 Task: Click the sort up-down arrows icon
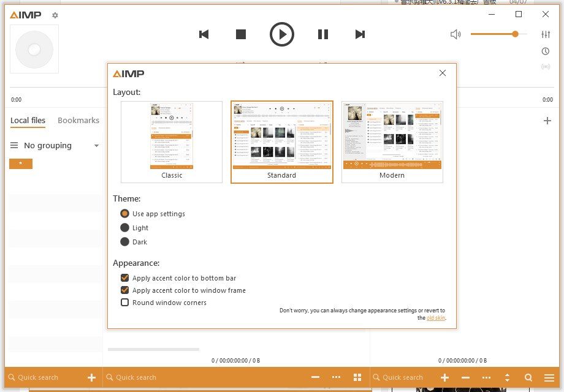pyautogui.click(x=507, y=377)
